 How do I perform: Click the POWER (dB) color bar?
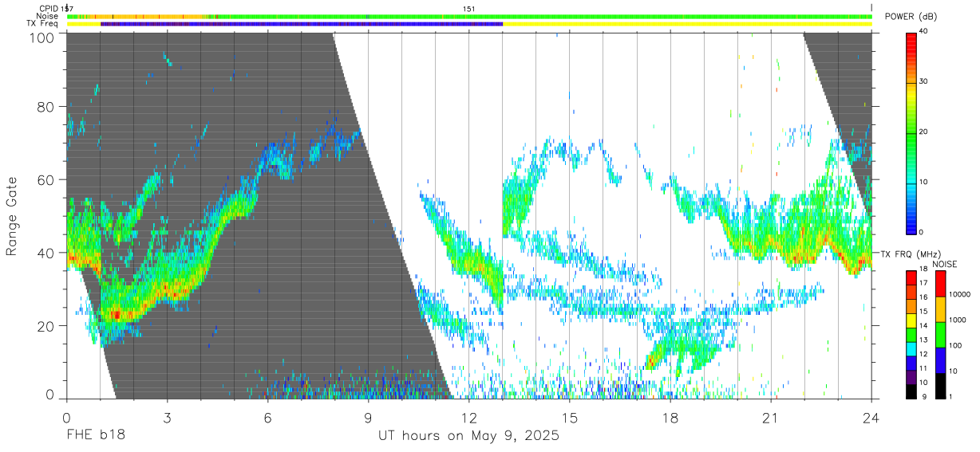tap(911, 132)
